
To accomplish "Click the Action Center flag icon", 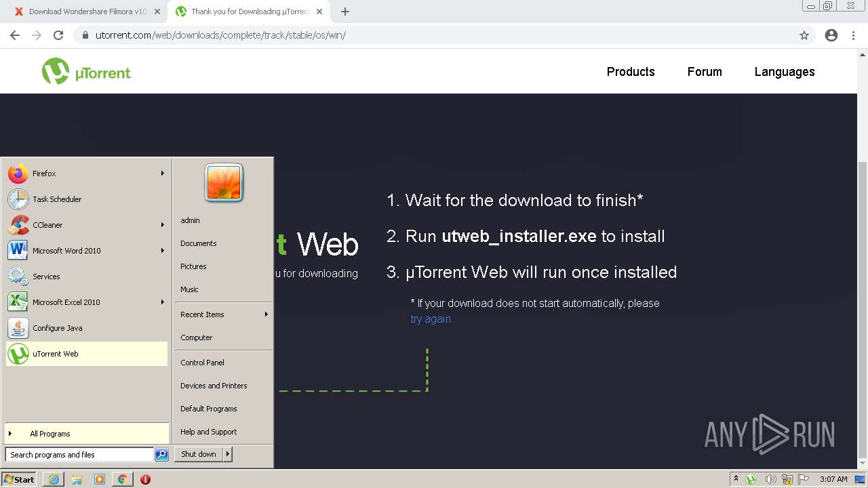I will point(804,479).
